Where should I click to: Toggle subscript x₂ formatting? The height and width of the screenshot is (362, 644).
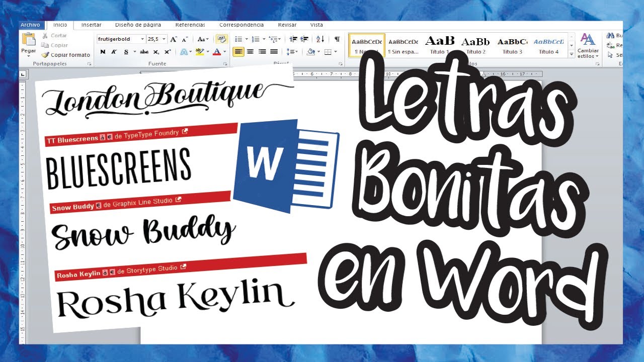point(156,52)
